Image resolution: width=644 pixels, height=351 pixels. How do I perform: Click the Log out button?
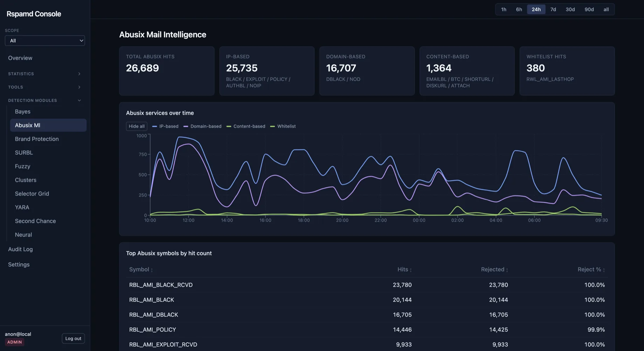tap(73, 338)
